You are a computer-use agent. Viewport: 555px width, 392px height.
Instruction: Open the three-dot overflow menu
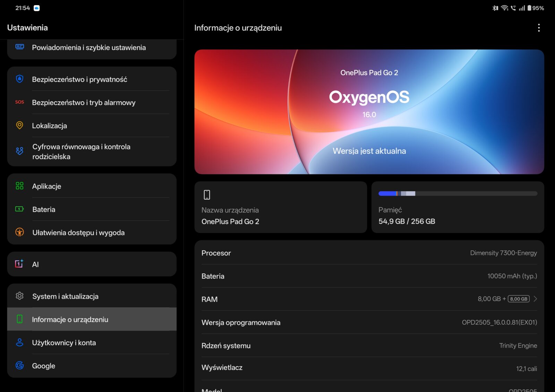click(x=538, y=28)
